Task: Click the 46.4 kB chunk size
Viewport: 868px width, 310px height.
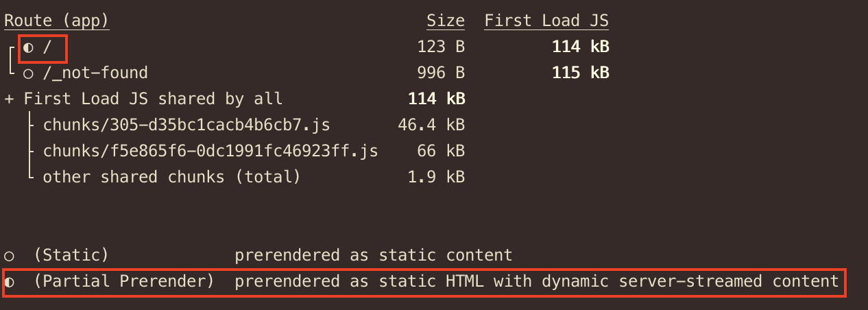Action: 431,125
